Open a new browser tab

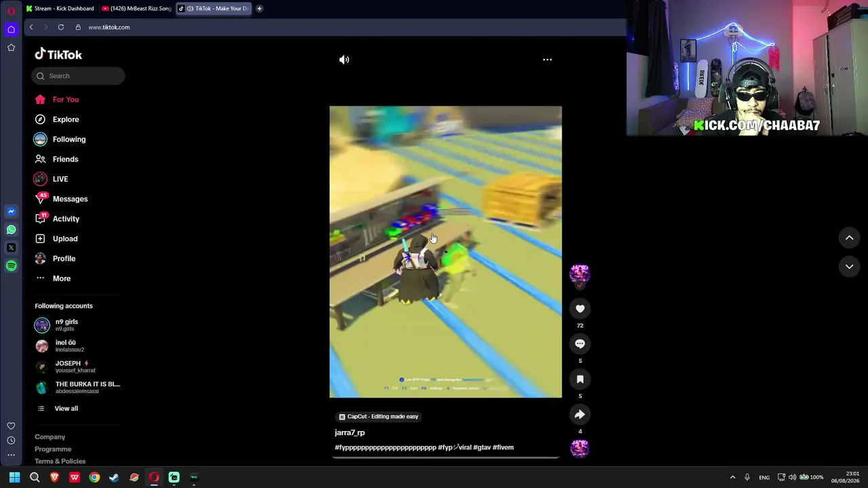click(259, 8)
